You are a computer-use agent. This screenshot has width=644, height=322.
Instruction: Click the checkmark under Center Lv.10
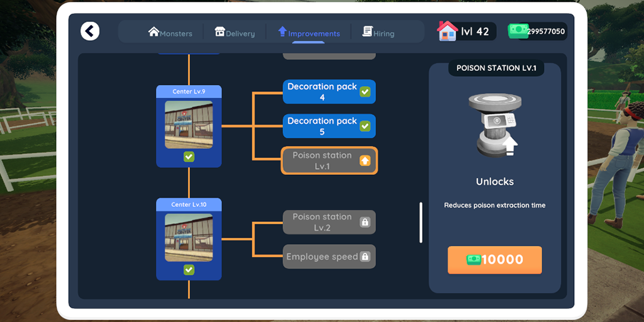(x=189, y=270)
